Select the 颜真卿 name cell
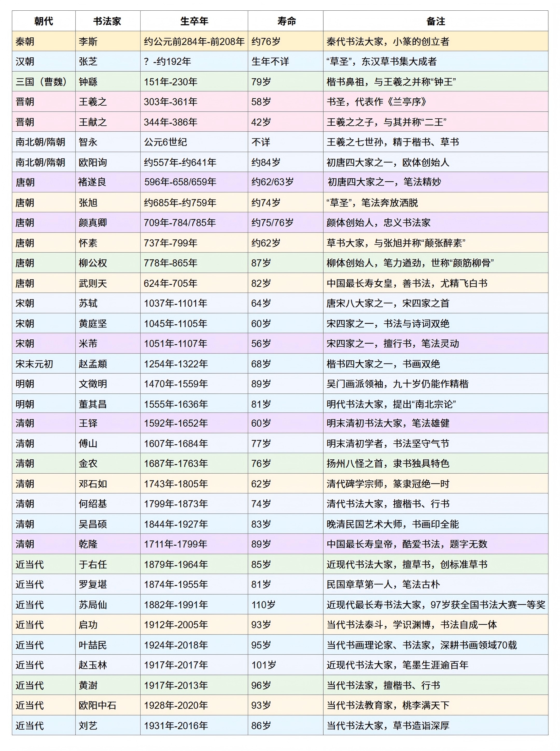This screenshot has height=751, width=560. (x=93, y=222)
